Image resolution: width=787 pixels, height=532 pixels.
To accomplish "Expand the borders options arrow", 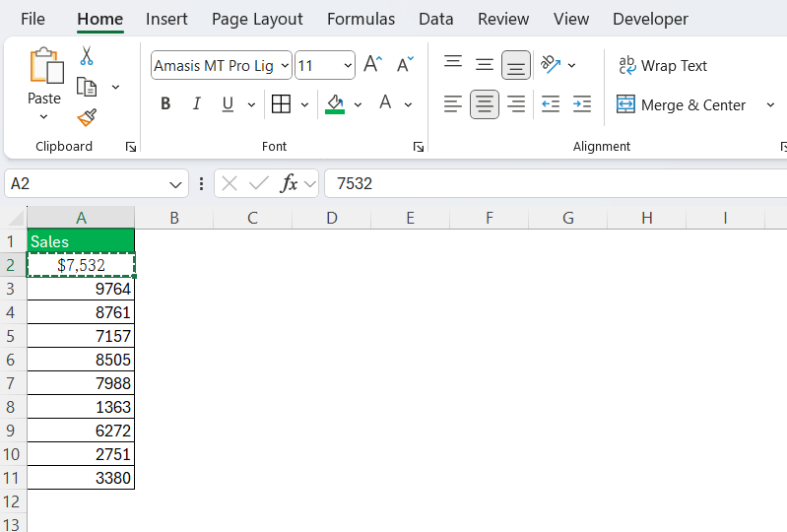I will tap(304, 104).
